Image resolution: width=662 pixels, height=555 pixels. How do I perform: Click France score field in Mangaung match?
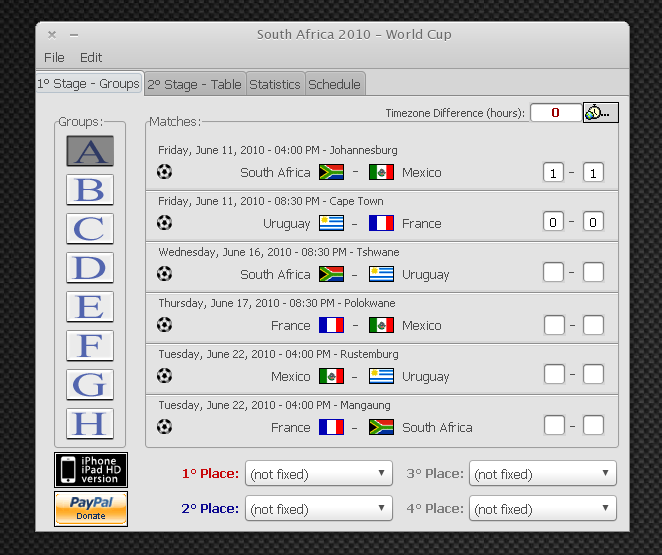click(554, 425)
